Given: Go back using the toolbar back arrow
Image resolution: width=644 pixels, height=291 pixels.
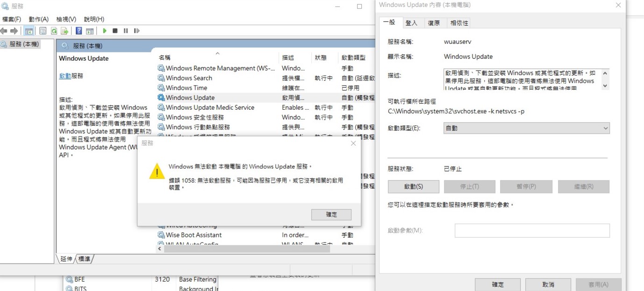Looking at the screenshot, I should coord(4,31).
